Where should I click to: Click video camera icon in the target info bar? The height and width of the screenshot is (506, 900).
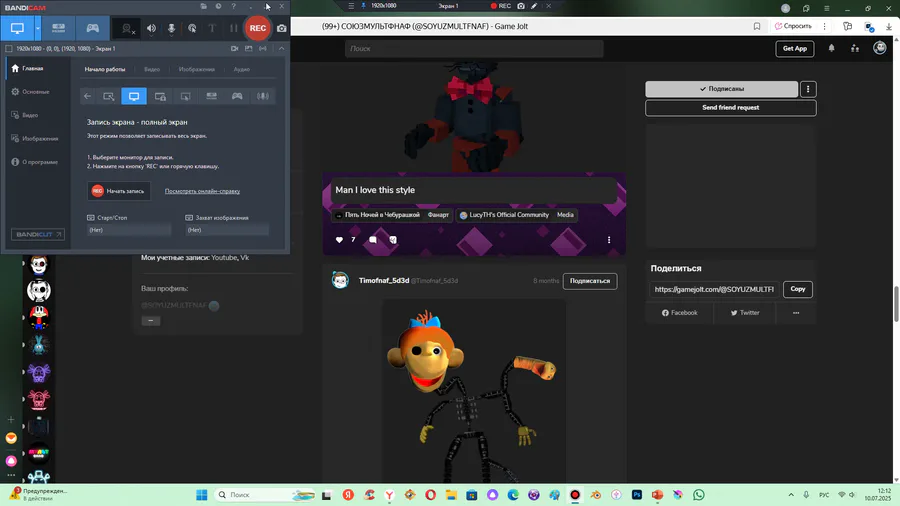(x=234, y=49)
